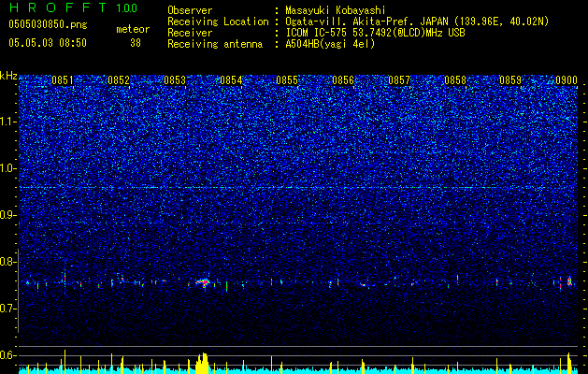Click the date stamp 05.05.03 08:50
Image resolution: width=588 pixels, height=374 pixels.
click(48, 43)
